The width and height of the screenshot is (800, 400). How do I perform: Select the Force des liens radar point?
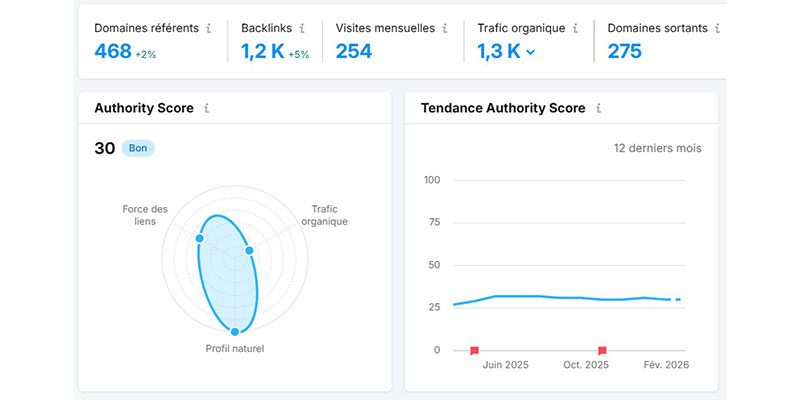coord(200,238)
